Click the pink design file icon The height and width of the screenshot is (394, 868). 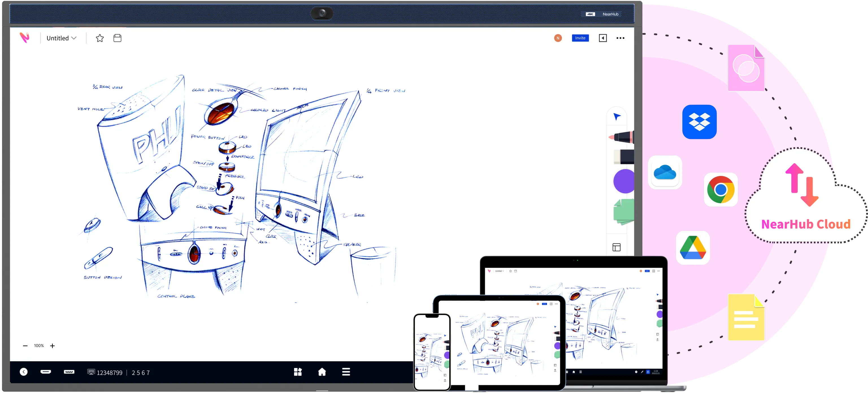click(x=746, y=68)
